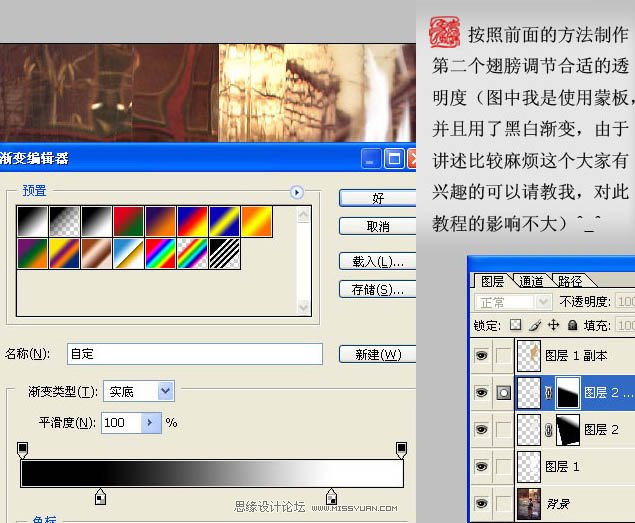Select the right opacity stop on gradient bar
The height and width of the screenshot is (523, 635).
click(x=401, y=450)
